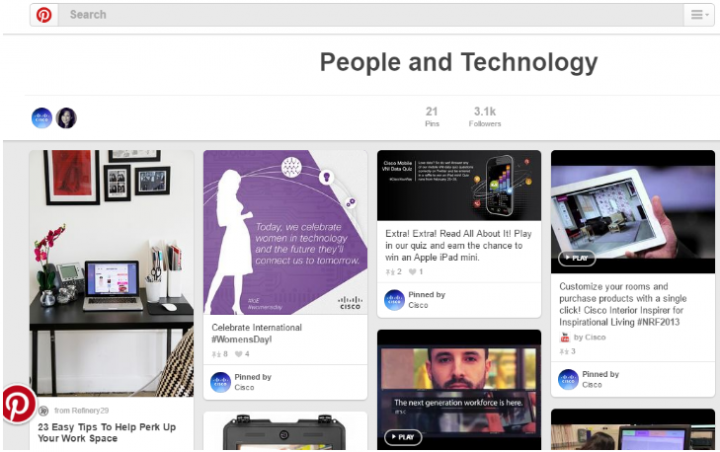
Task: Click the repin icon showing 3
Action: (563, 351)
